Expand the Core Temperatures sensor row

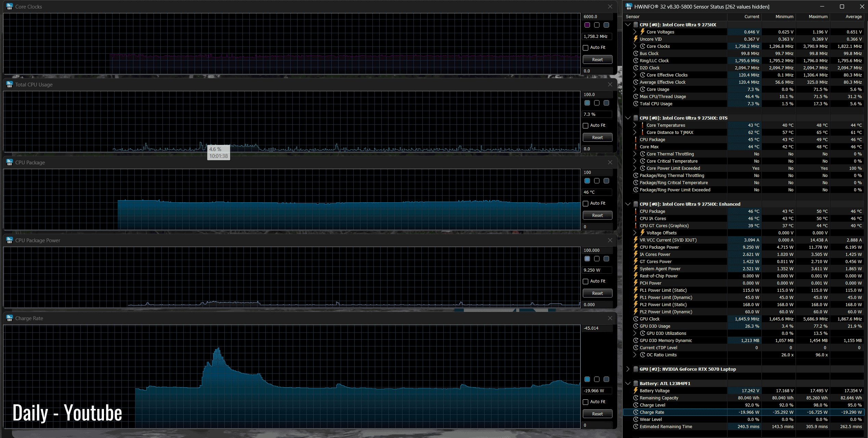635,125
